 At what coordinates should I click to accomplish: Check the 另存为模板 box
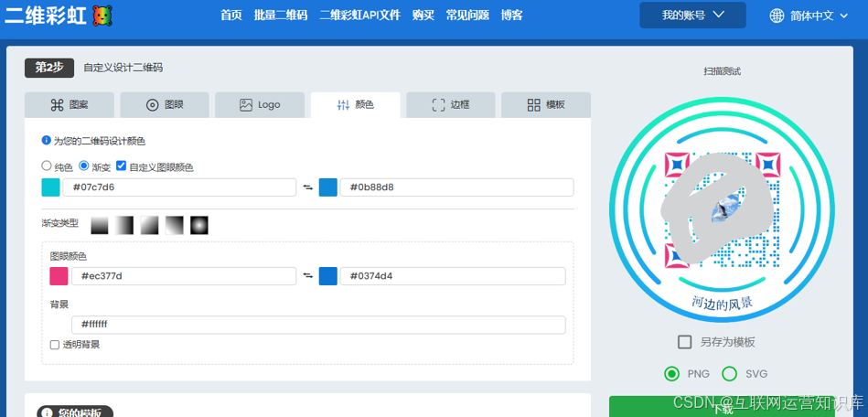(685, 342)
